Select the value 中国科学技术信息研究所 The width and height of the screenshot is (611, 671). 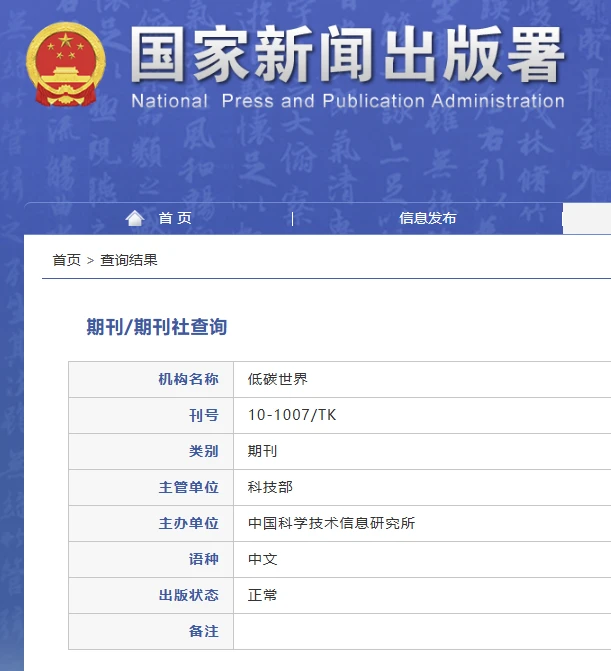click(331, 523)
